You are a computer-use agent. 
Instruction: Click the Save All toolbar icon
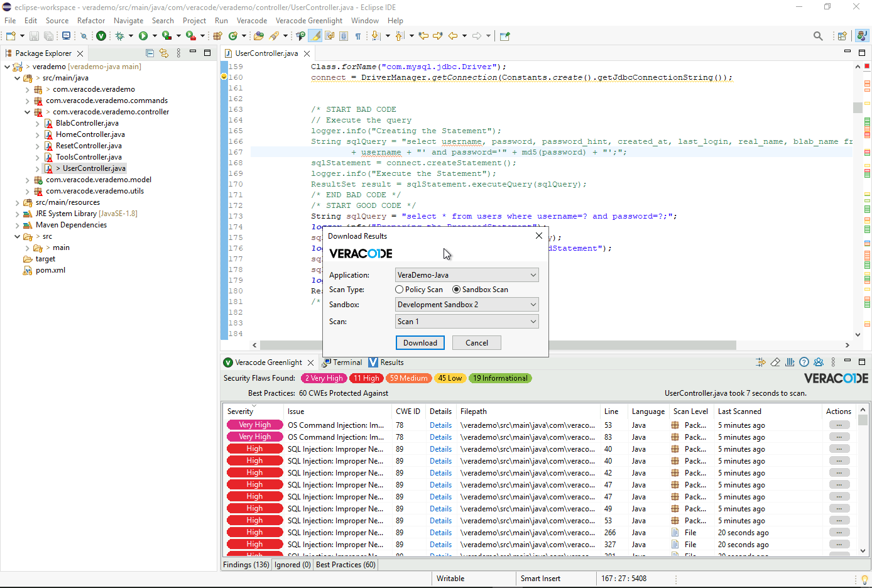[x=48, y=36]
